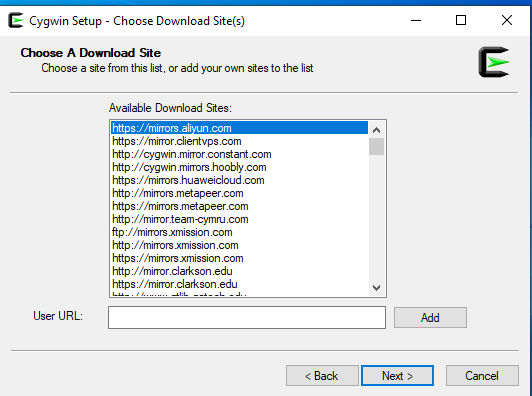
Task: Click the Cygwin logo in the header
Action: tap(494, 62)
